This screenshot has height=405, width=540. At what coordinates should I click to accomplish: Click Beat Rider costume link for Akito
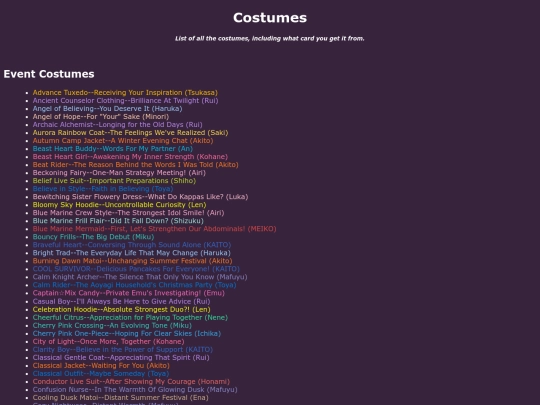(135, 165)
